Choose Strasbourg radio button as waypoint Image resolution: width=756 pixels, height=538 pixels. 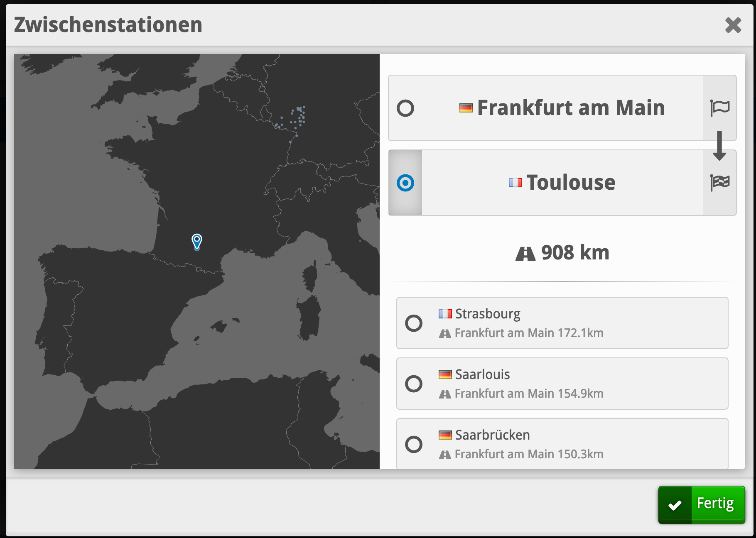414,323
